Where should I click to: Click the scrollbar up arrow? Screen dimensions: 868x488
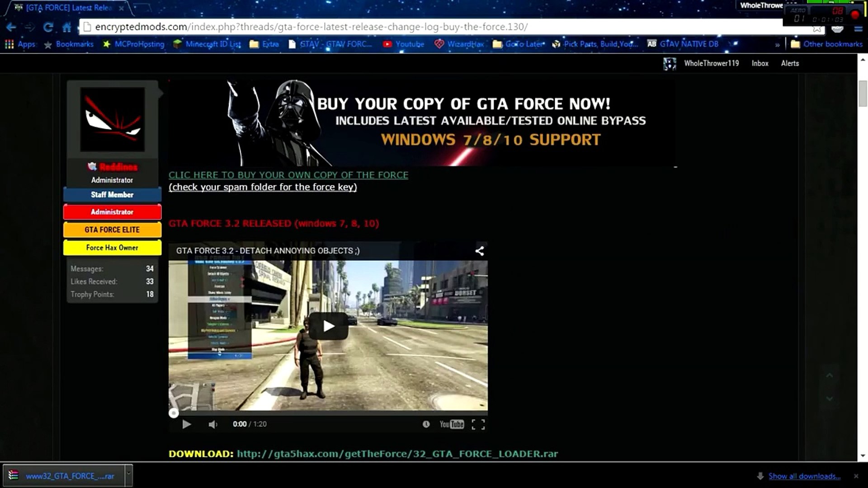pyautogui.click(x=863, y=60)
